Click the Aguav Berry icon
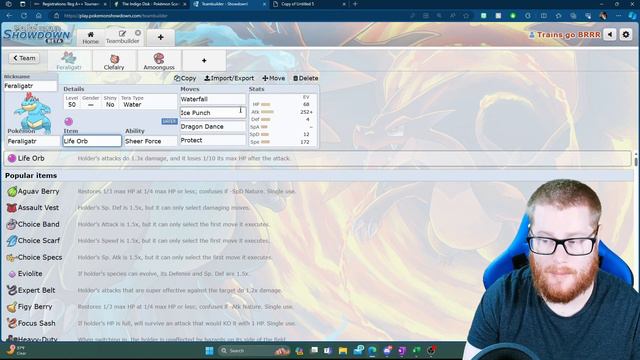The height and width of the screenshot is (360, 640). coord(12,191)
